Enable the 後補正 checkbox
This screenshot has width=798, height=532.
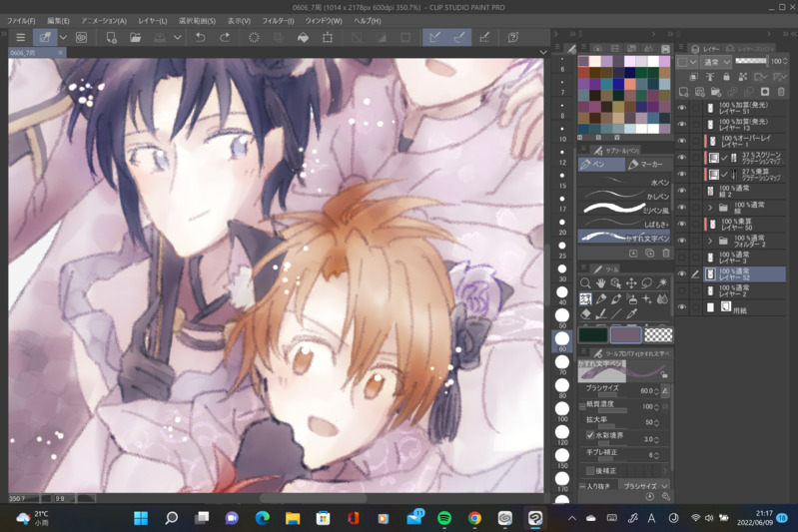590,470
